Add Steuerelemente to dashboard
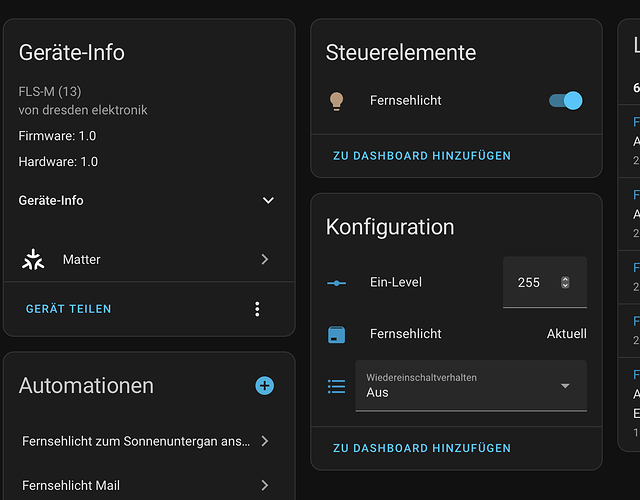The height and width of the screenshot is (500, 640). 422,156
